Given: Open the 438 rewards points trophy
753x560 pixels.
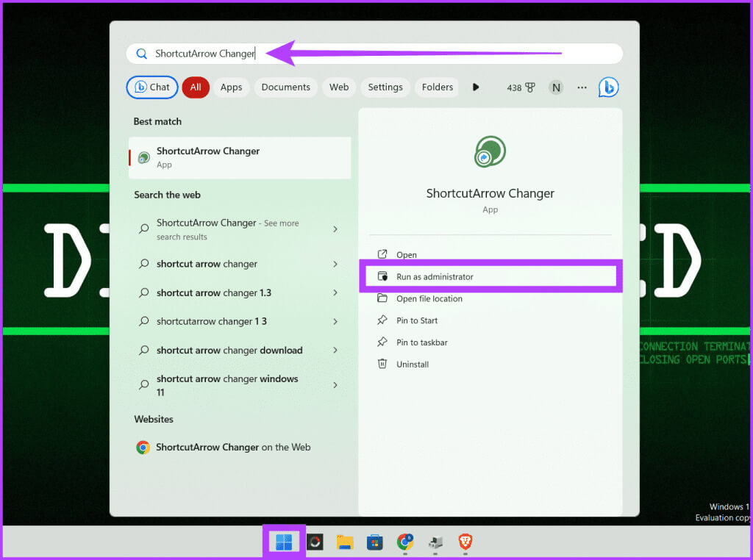Looking at the screenshot, I should pyautogui.click(x=521, y=87).
